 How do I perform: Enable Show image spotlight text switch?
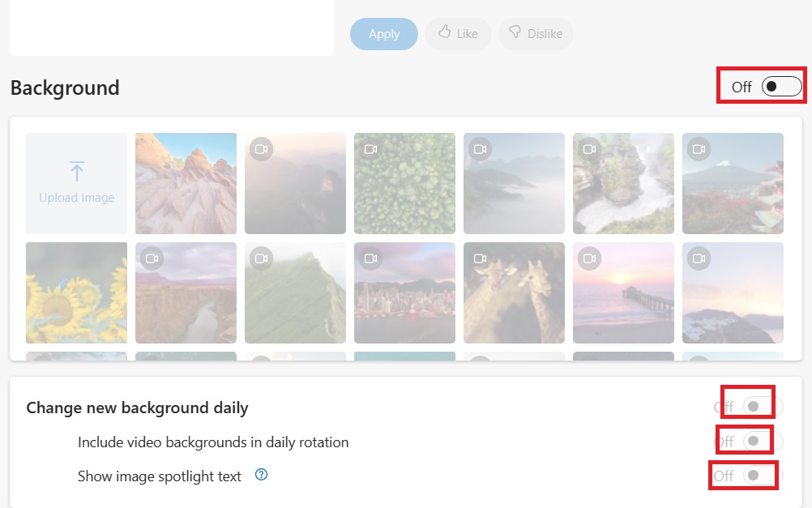tap(763, 476)
